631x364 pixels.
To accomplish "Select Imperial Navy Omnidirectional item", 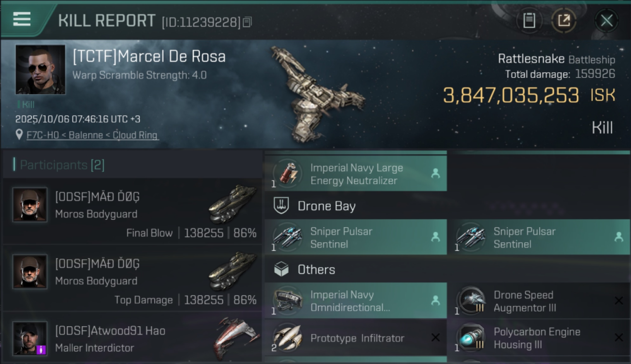I will click(x=356, y=301).
